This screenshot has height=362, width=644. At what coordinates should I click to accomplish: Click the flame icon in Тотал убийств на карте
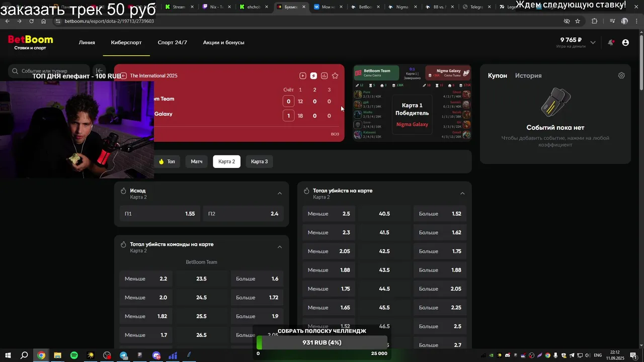point(306,191)
